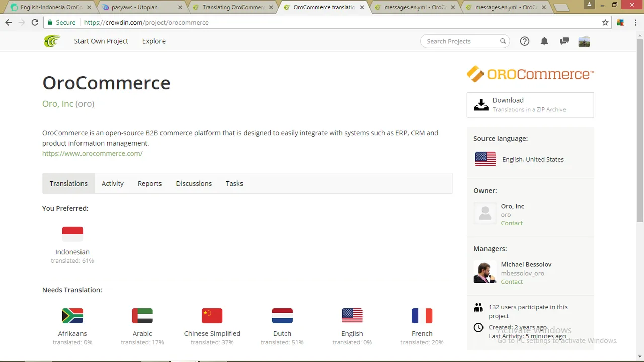Click the users group icon
The height and width of the screenshot is (362, 644).
(x=478, y=307)
